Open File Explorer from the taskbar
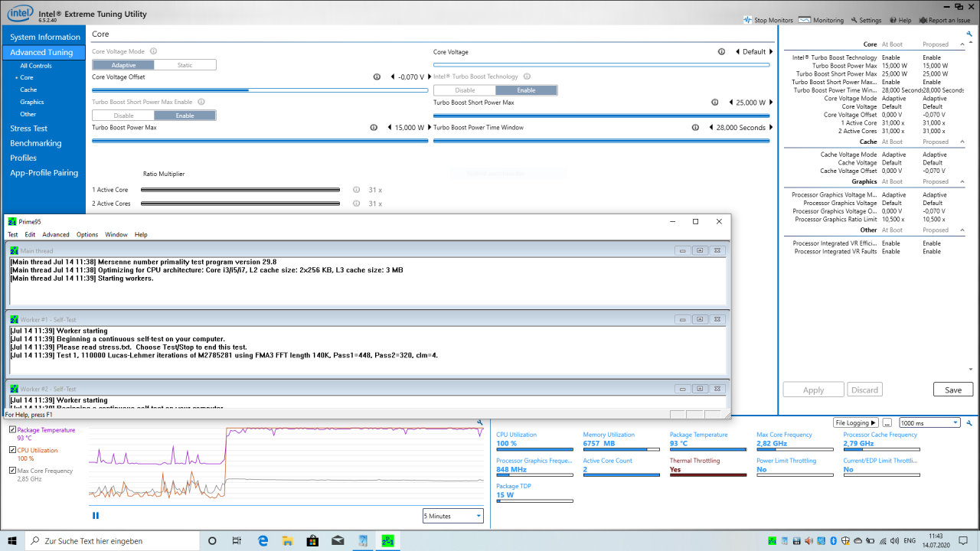The height and width of the screenshot is (551, 980). point(288,540)
